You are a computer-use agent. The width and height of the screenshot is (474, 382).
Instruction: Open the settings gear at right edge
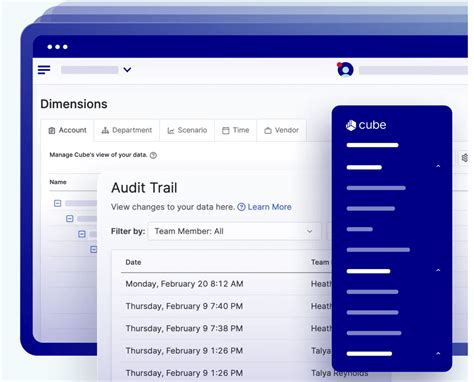tap(464, 158)
